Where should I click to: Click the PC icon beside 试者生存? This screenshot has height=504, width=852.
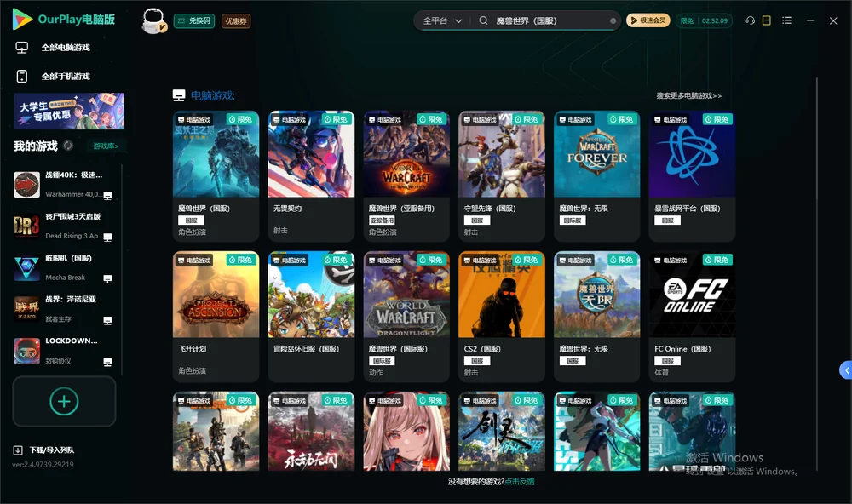coord(108,320)
